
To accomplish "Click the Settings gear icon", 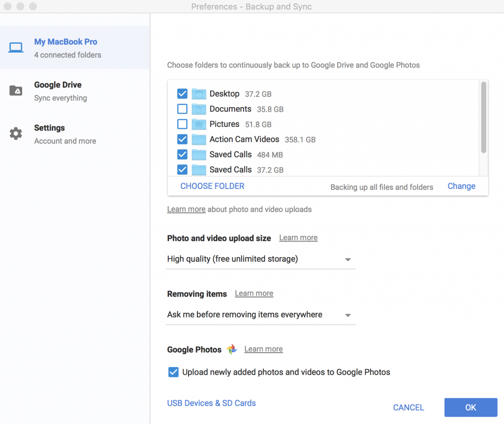I will point(16,134).
